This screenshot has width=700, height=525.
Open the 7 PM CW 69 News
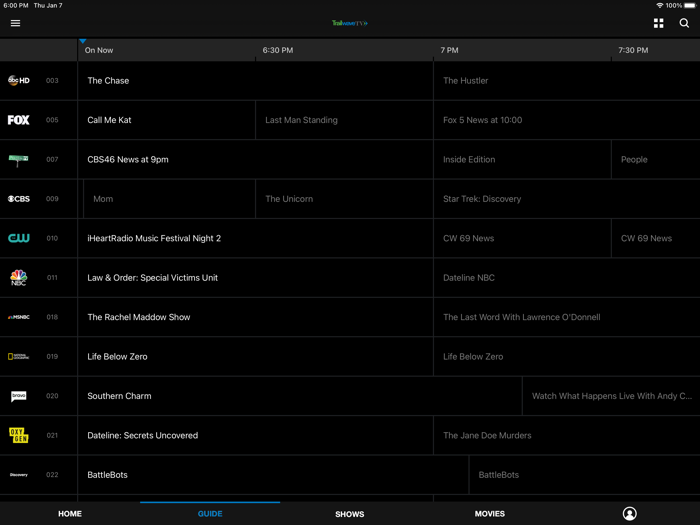pos(522,238)
